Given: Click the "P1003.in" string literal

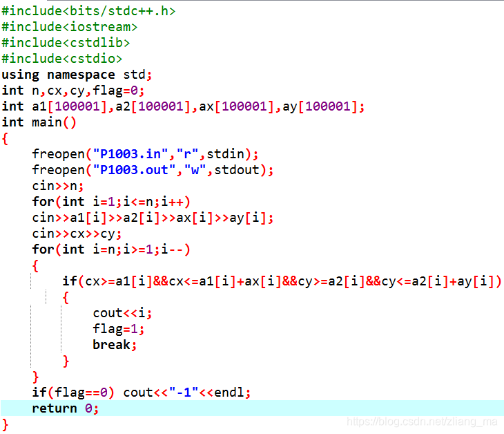Looking at the screenshot, I should [x=130, y=154].
